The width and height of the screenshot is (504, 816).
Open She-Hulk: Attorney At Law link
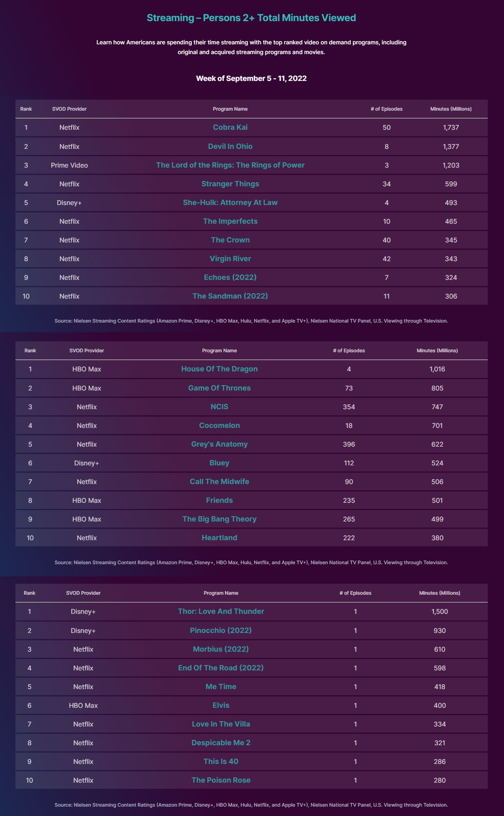[x=230, y=203]
